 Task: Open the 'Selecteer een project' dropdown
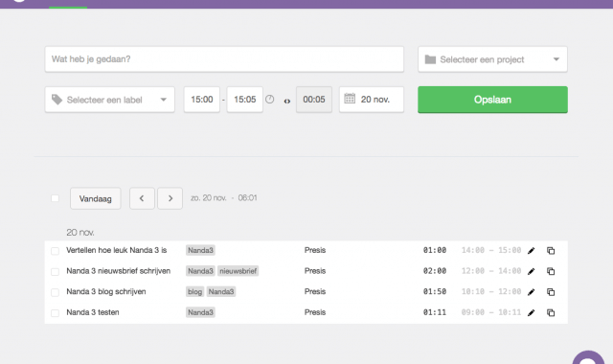click(x=492, y=59)
